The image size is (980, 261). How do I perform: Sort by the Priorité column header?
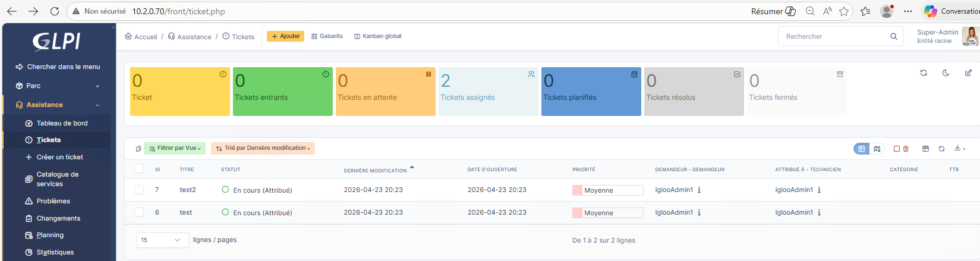[584, 169]
